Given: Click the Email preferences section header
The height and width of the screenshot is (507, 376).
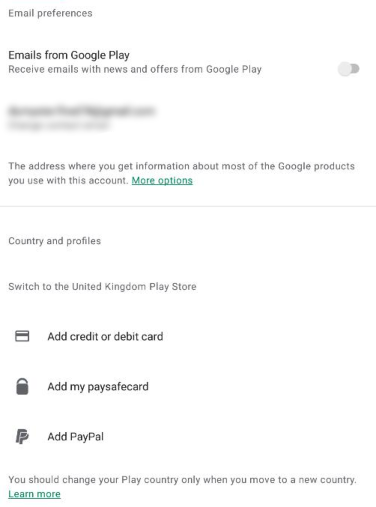Looking at the screenshot, I should 50,13.
